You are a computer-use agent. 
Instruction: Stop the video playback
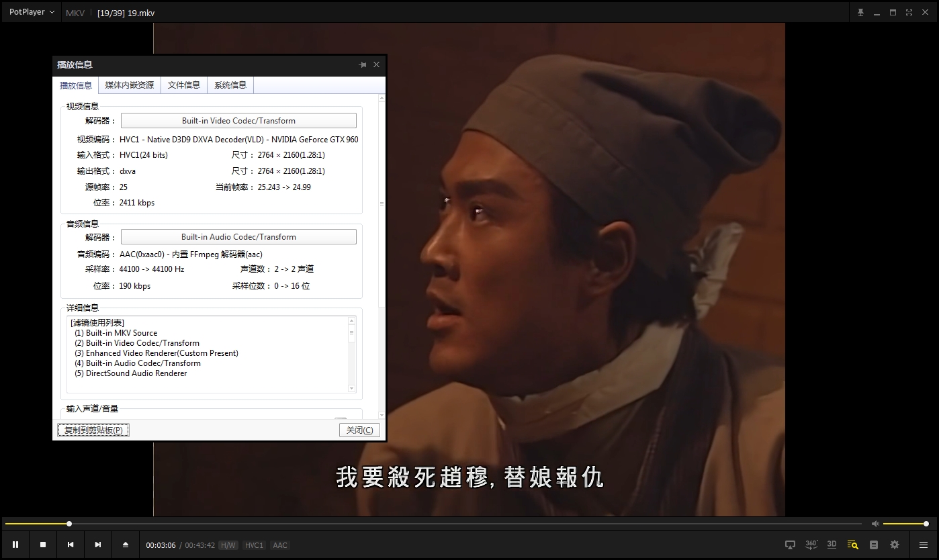pyautogui.click(x=43, y=545)
